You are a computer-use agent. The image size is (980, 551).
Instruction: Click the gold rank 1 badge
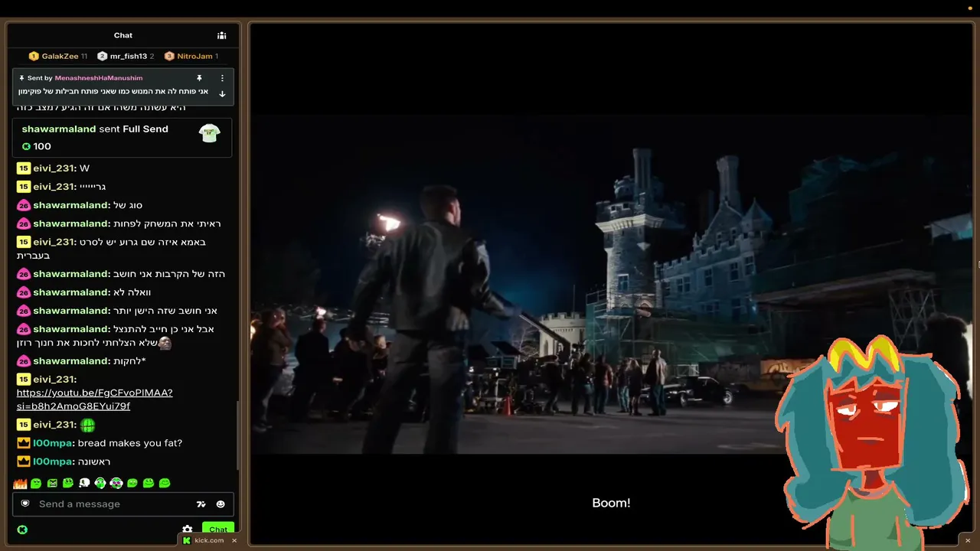[x=34, y=56]
